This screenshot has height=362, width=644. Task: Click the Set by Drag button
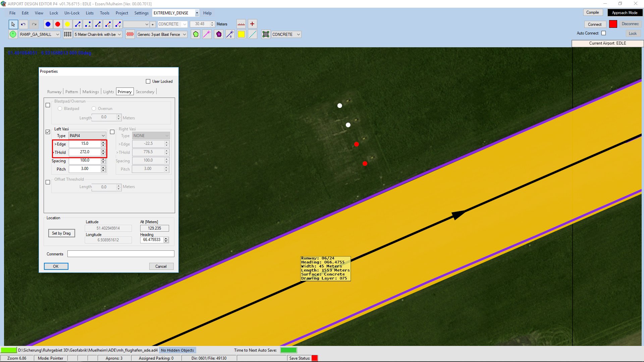(x=61, y=233)
